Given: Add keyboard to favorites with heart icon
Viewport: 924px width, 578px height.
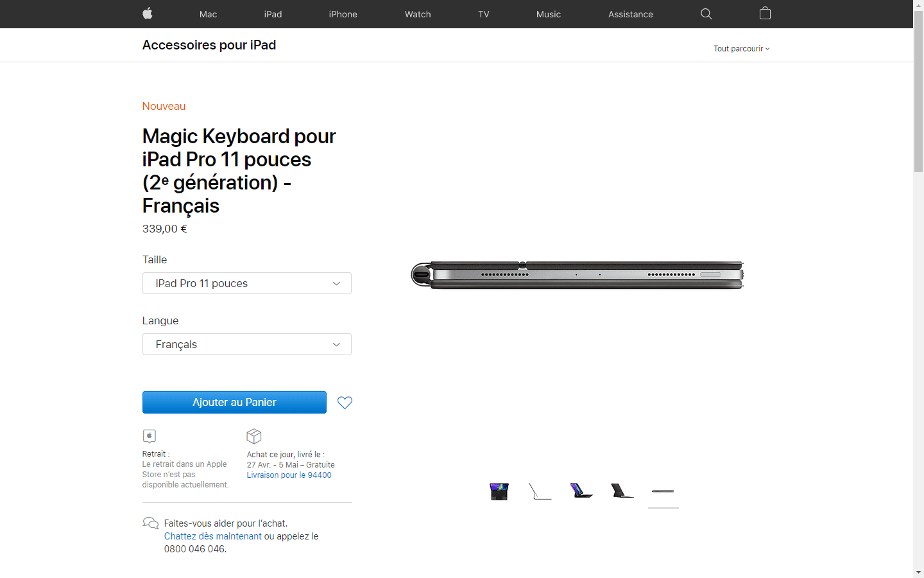Looking at the screenshot, I should [x=345, y=403].
